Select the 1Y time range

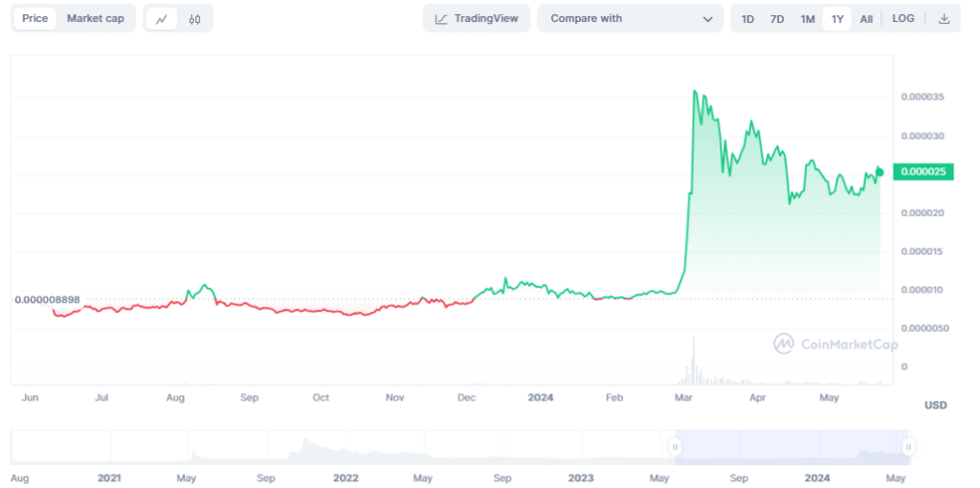[837, 19]
